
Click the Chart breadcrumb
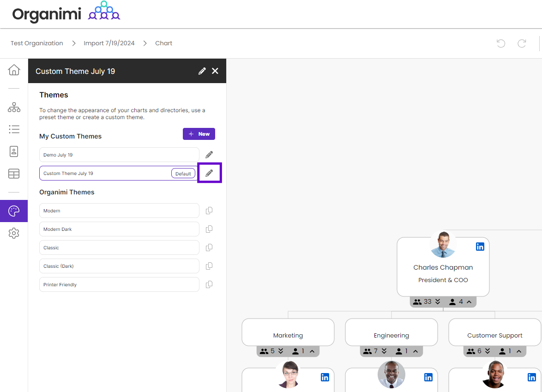[x=163, y=43]
